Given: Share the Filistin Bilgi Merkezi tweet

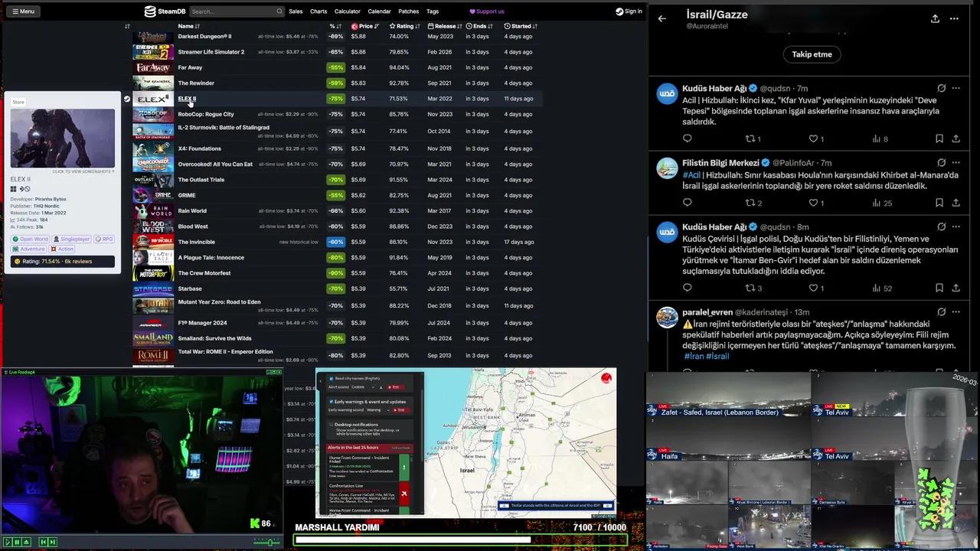Looking at the screenshot, I should (955, 203).
